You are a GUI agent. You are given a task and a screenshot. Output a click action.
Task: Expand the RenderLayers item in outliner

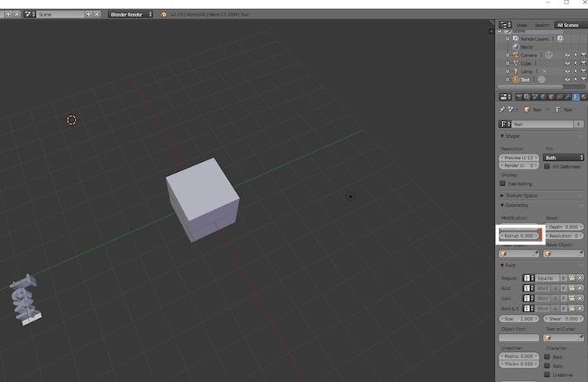coord(507,39)
